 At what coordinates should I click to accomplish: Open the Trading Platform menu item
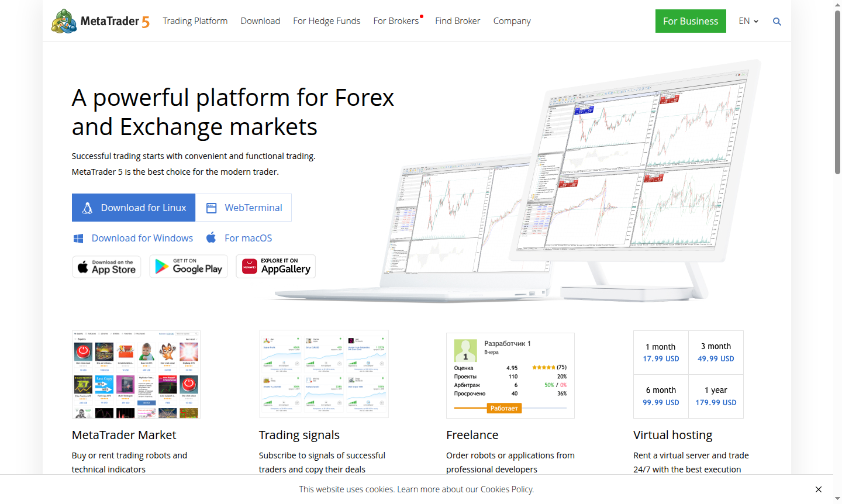(195, 20)
